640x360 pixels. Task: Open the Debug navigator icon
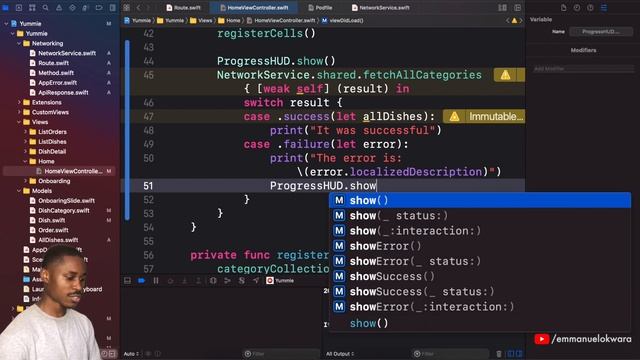86,8
